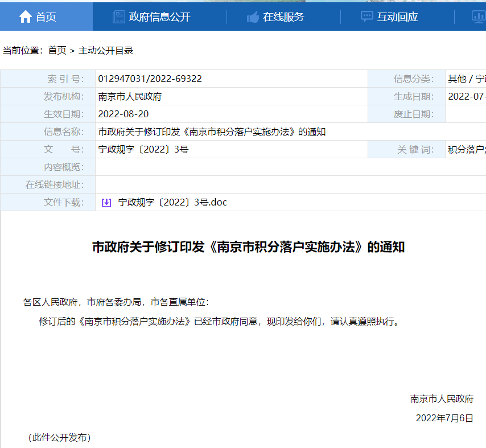This screenshot has width=486, height=448.
Task: Click the 废止日期 label cell
Action: tap(406, 114)
